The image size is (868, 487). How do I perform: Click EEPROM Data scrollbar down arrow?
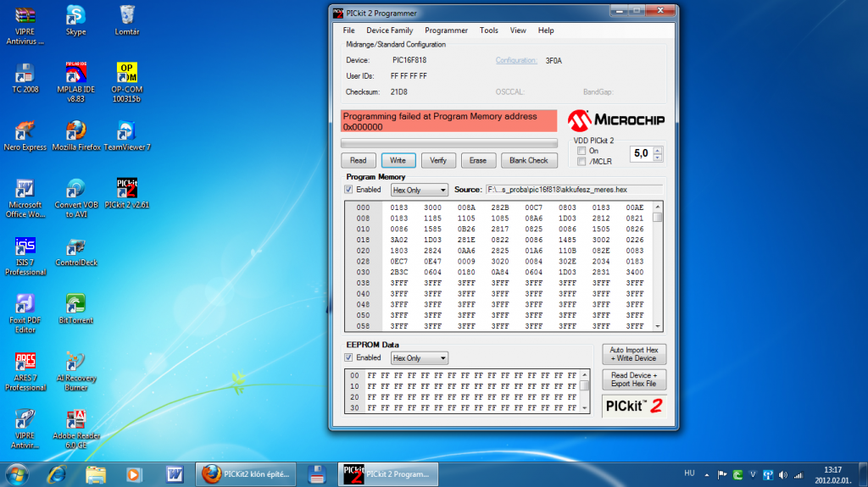(585, 408)
